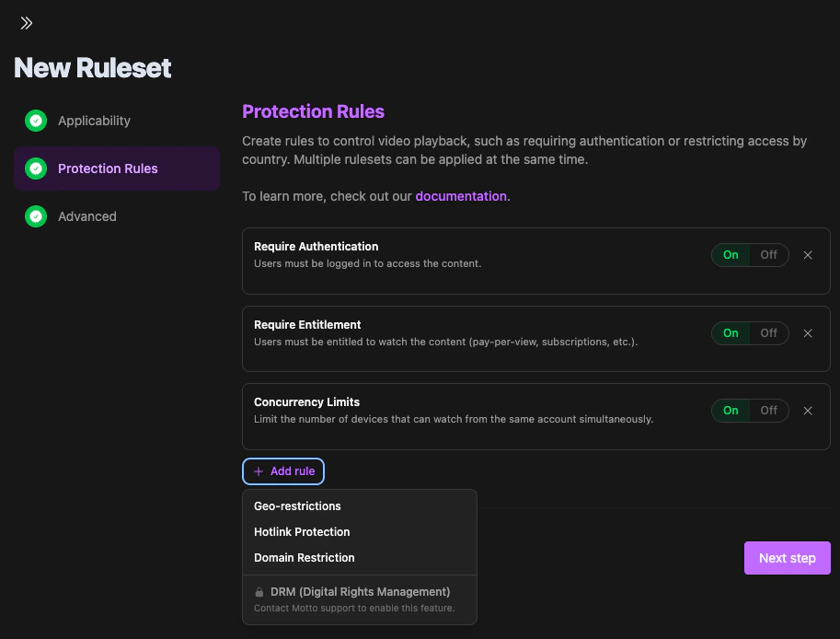Screen dimensions: 840x639
Task: Open the Add rule dropdown
Action: coord(283,471)
